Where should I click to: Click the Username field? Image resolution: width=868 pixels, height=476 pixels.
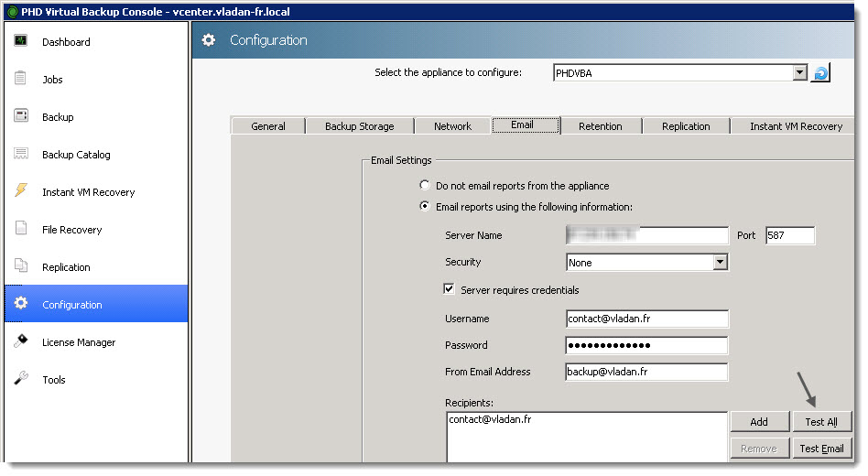tap(646, 319)
